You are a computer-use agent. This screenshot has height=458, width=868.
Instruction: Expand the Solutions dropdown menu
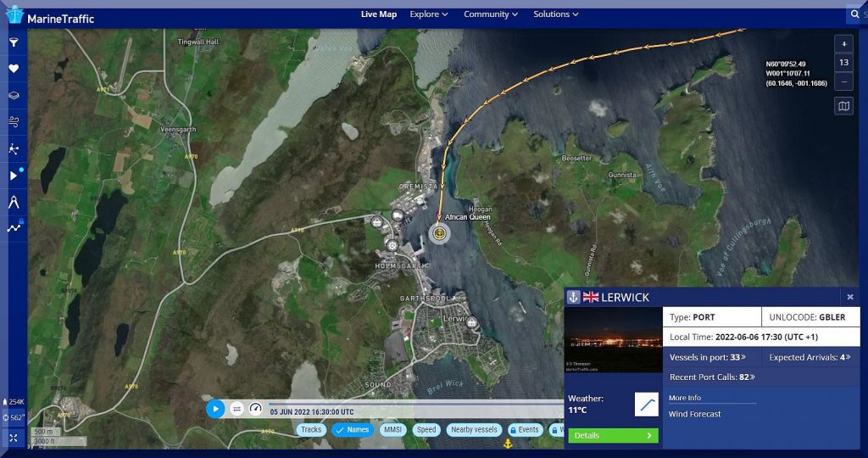pos(555,14)
